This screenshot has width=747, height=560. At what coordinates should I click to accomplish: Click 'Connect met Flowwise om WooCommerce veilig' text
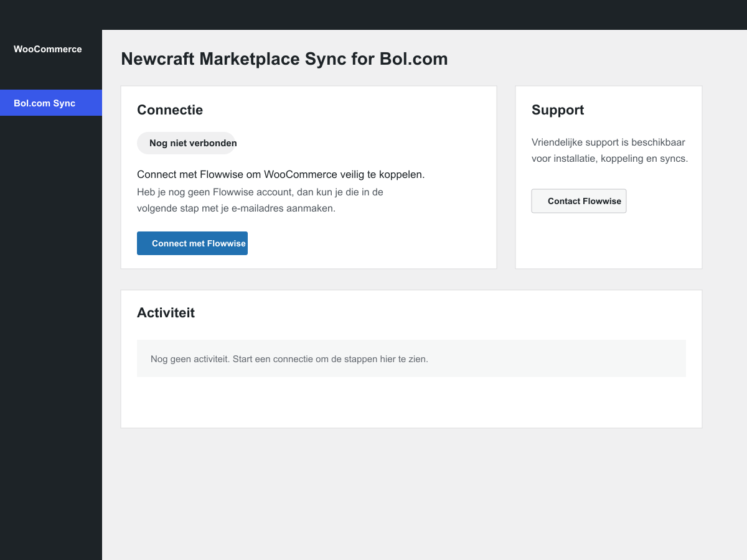[x=281, y=174]
